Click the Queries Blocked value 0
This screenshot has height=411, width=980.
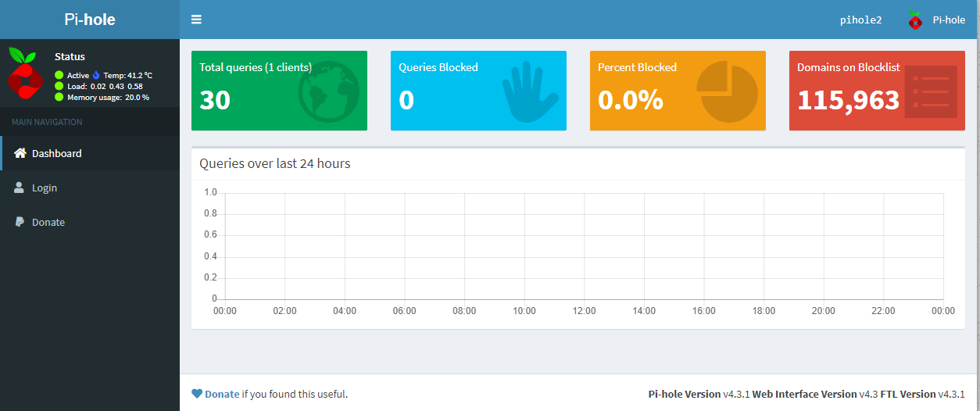(x=406, y=100)
